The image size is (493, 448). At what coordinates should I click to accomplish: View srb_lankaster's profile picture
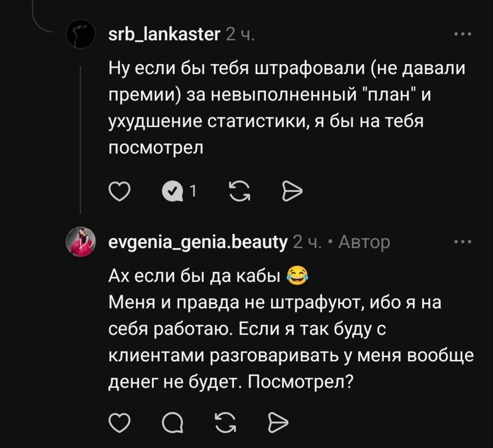pos(80,33)
